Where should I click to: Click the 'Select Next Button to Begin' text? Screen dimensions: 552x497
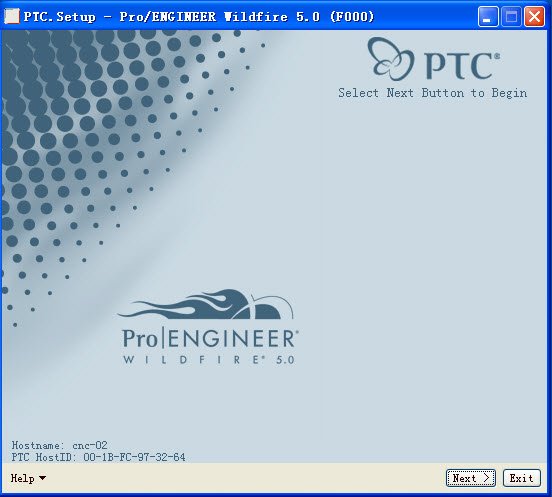[x=432, y=93]
